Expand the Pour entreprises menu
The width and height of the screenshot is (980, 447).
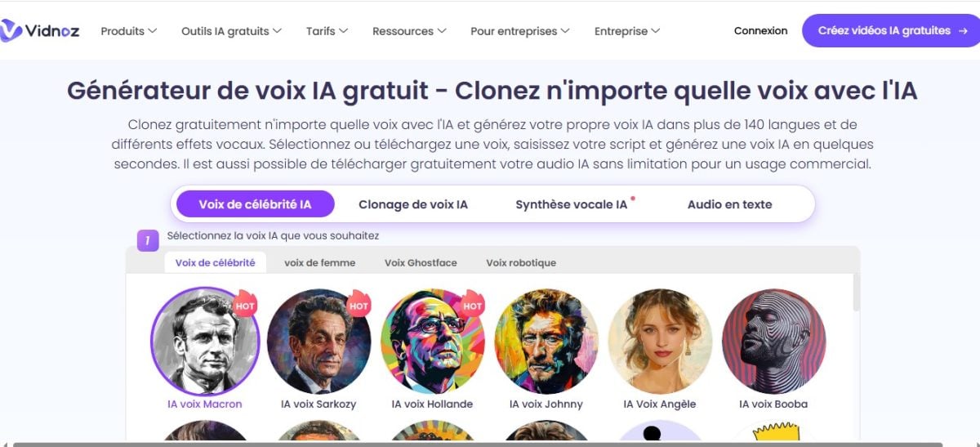pos(519,31)
